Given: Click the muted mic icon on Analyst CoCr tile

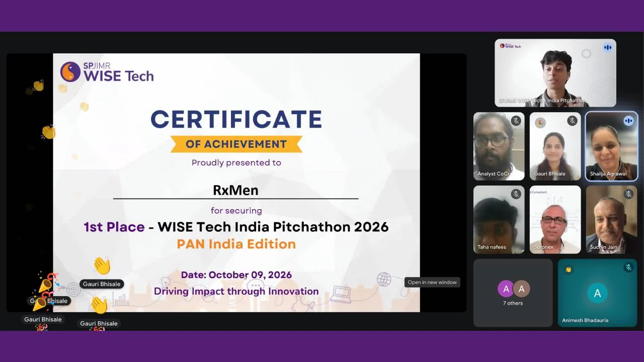Looking at the screenshot, I should (x=516, y=121).
